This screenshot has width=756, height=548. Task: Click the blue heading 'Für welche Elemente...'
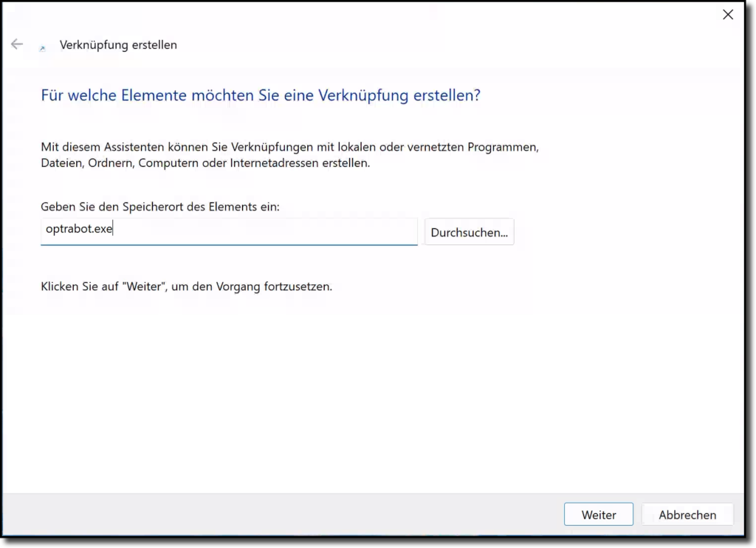[x=260, y=95]
